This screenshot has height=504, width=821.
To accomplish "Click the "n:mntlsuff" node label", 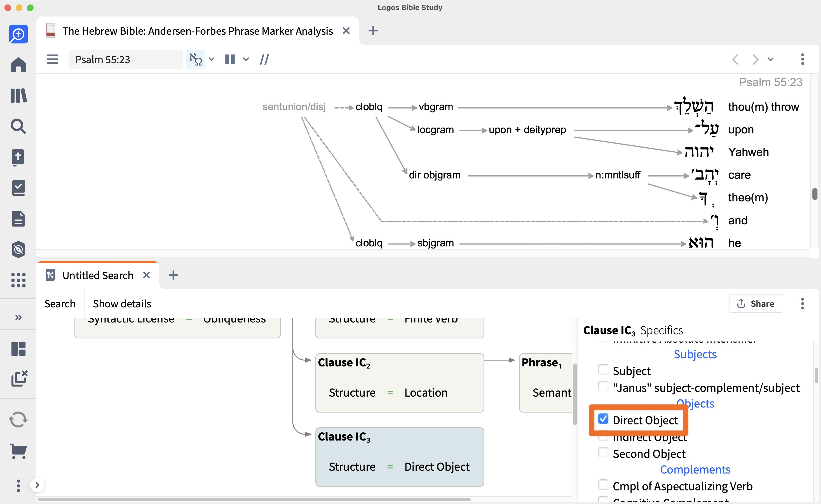I will [x=618, y=175].
